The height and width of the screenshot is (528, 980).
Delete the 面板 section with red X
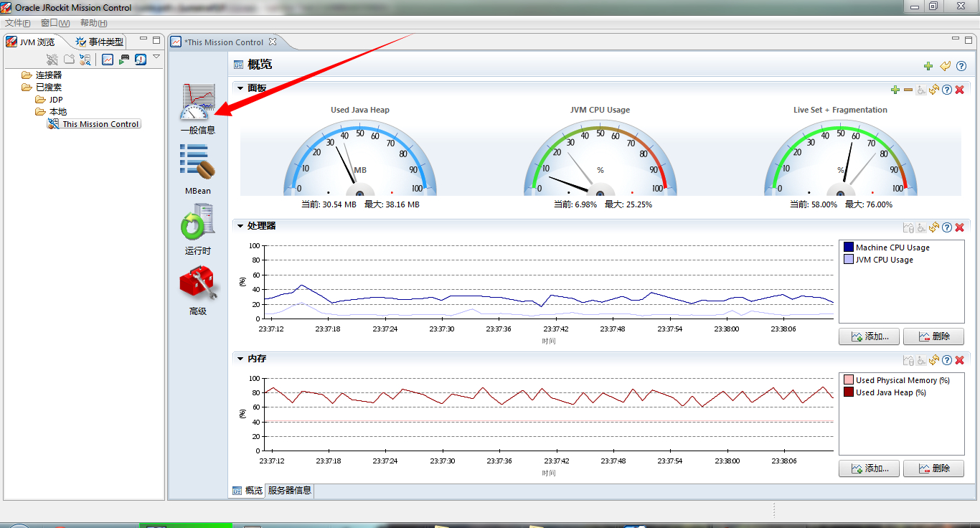pos(960,90)
